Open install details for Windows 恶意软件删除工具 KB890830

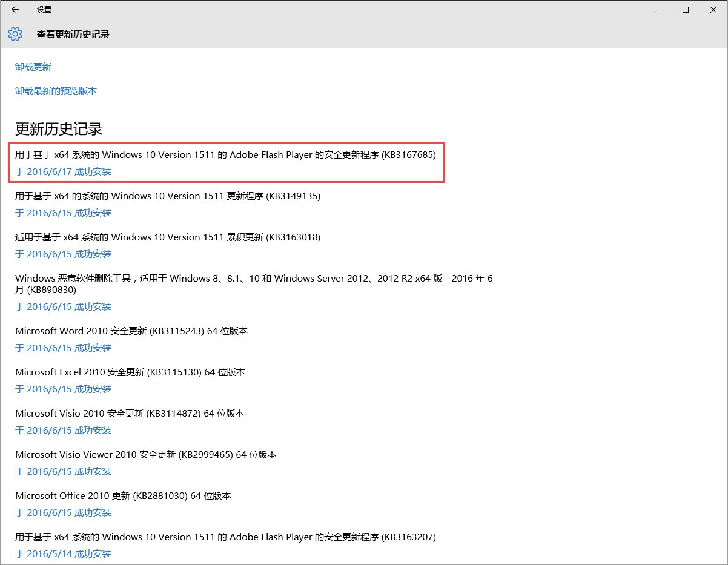click(x=63, y=306)
